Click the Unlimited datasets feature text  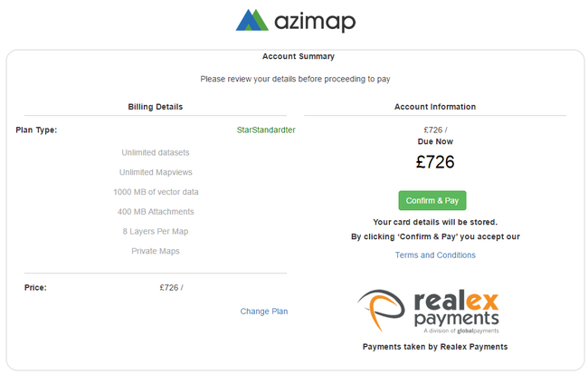pos(156,152)
